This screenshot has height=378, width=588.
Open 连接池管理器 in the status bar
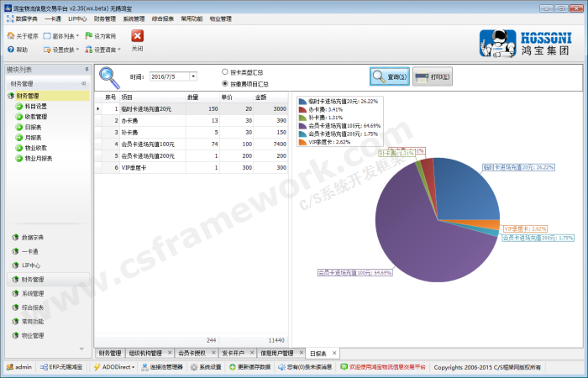coord(143,367)
